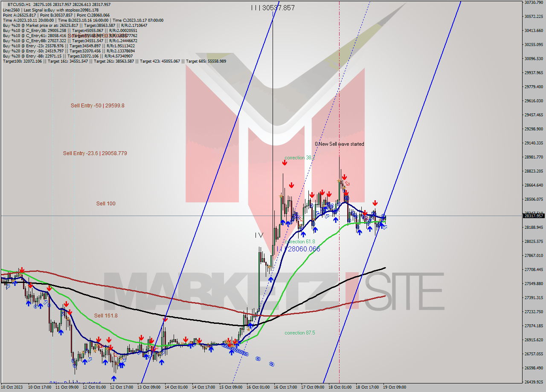Select the 'Sell Entry -23.6 | 29058.779' label
Image resolution: width=546 pixels, height=392 pixels.
95,153
